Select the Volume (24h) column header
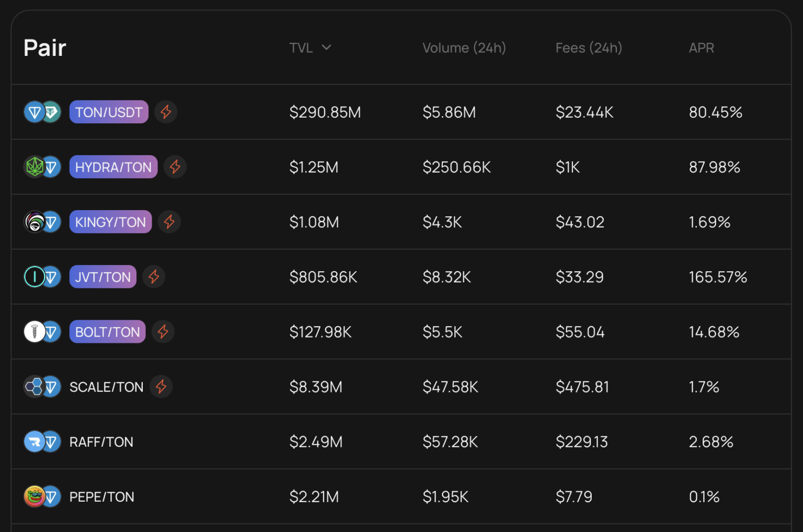 (464, 47)
